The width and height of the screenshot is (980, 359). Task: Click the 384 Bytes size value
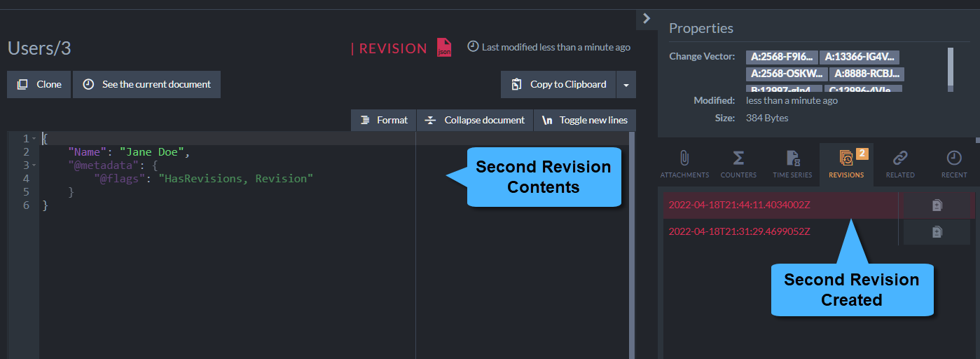click(x=767, y=118)
